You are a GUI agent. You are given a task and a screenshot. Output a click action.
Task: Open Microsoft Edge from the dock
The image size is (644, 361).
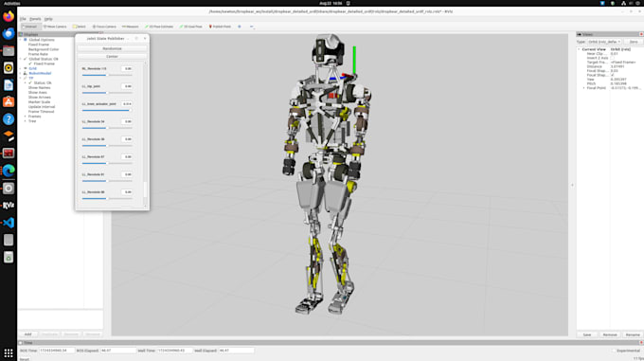click(x=9, y=171)
